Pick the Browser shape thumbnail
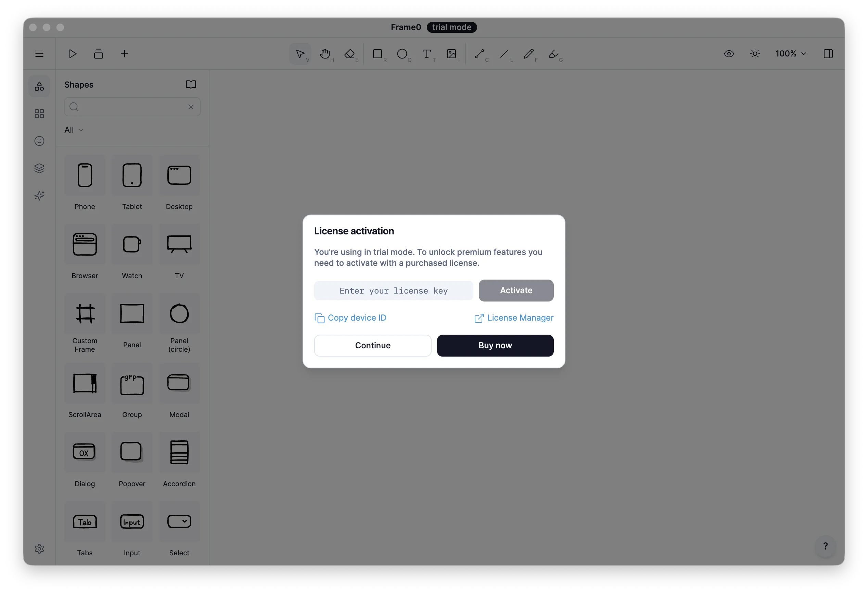Viewport: 868px width, 594px height. (x=85, y=244)
